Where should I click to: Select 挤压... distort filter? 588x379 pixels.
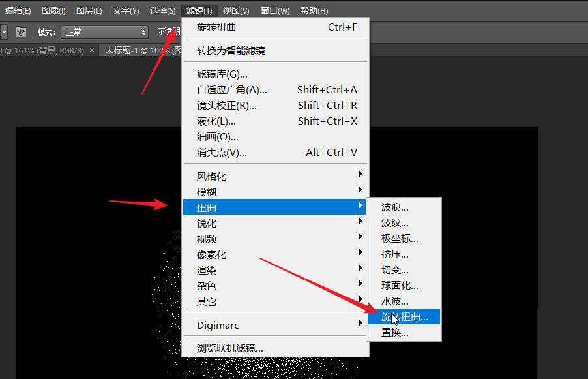click(404, 254)
